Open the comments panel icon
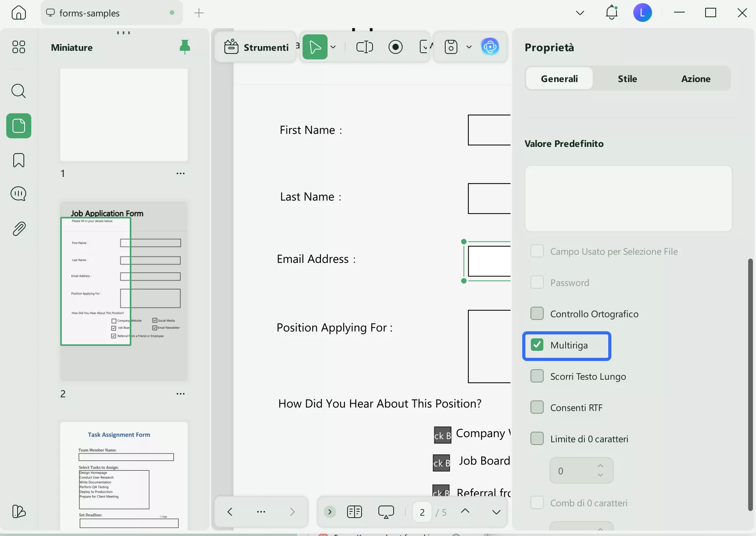This screenshot has height=536, width=756. [19, 194]
